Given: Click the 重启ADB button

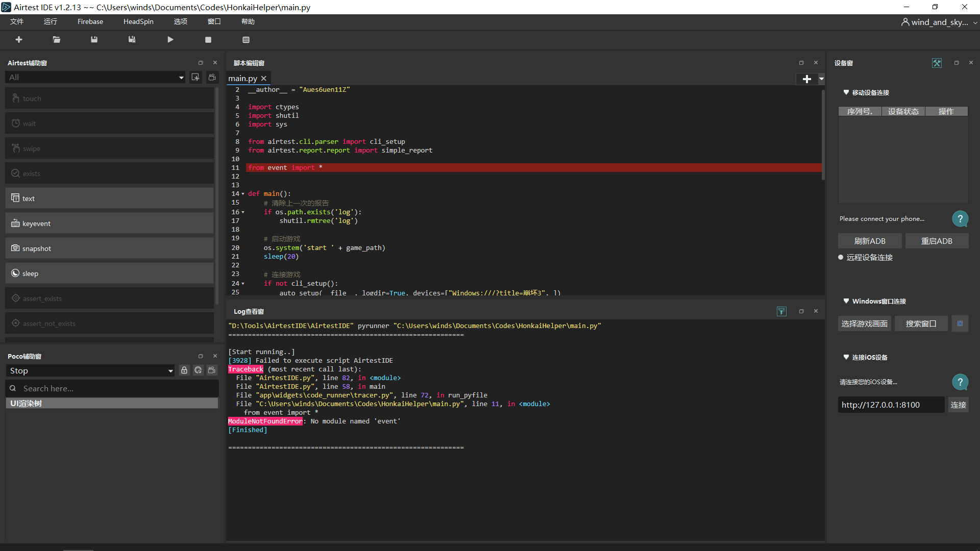Looking at the screenshot, I should pos(937,241).
